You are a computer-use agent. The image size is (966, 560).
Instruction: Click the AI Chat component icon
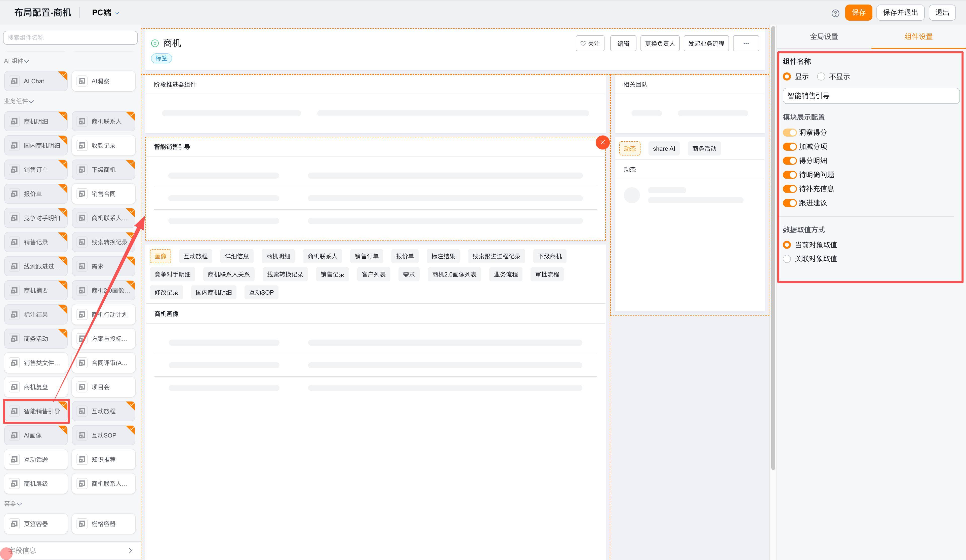click(15, 81)
